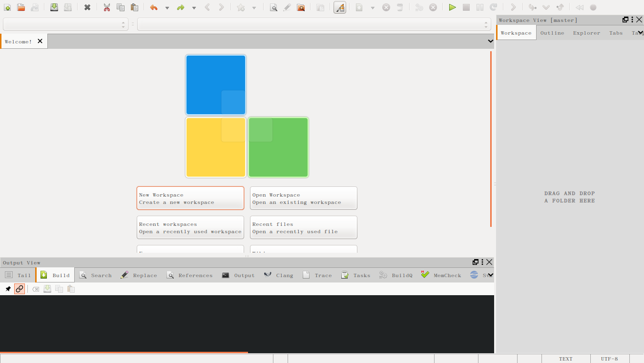The width and height of the screenshot is (644, 363).
Task: Open the Build output tab
Action: click(x=55, y=275)
